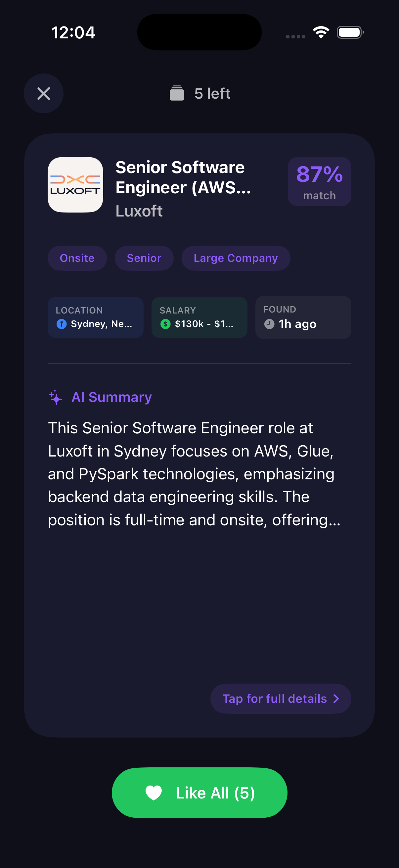Toggle the Onsite filter tag
Screen dimensions: 399x868
click(x=77, y=258)
